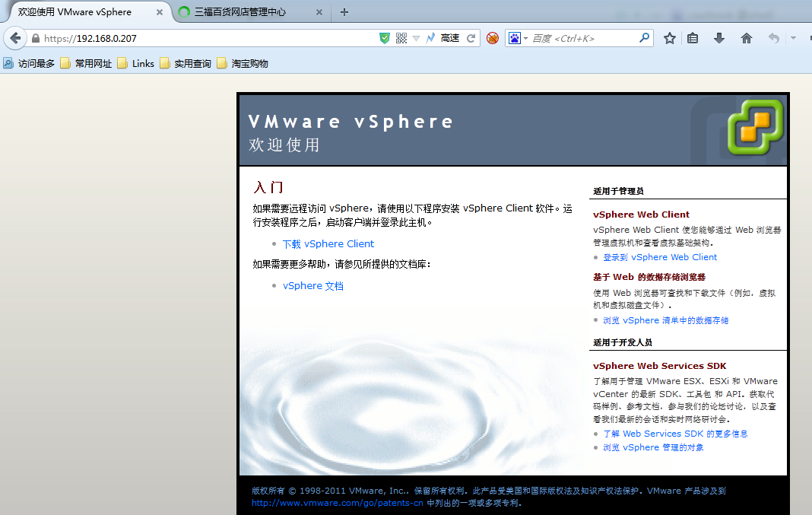Click the lock icon in address bar
This screenshot has height=515, width=812.
coord(35,38)
